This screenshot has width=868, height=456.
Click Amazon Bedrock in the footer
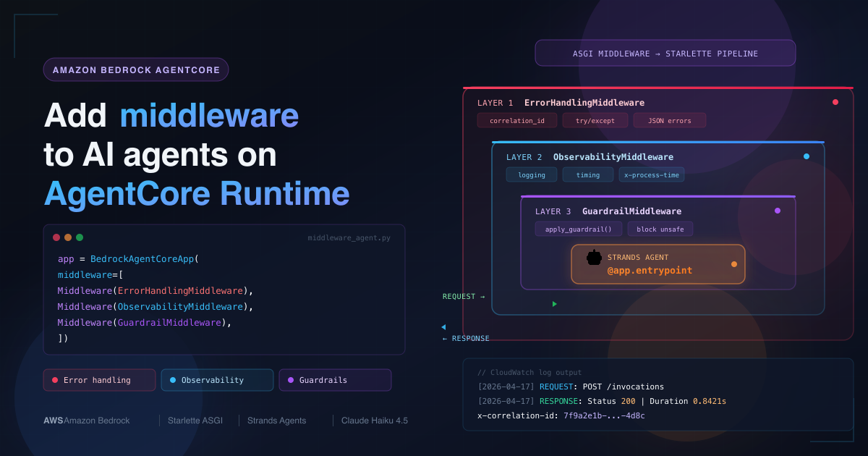pos(97,421)
